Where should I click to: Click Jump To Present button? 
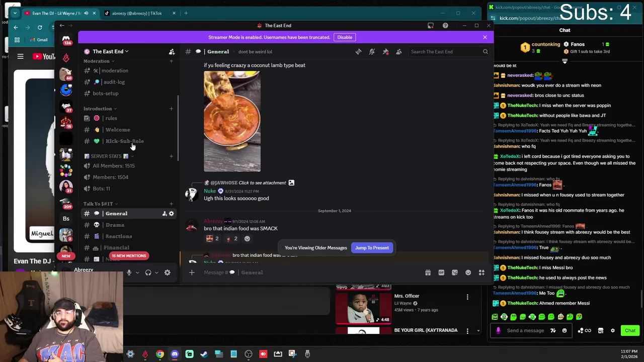(x=372, y=248)
